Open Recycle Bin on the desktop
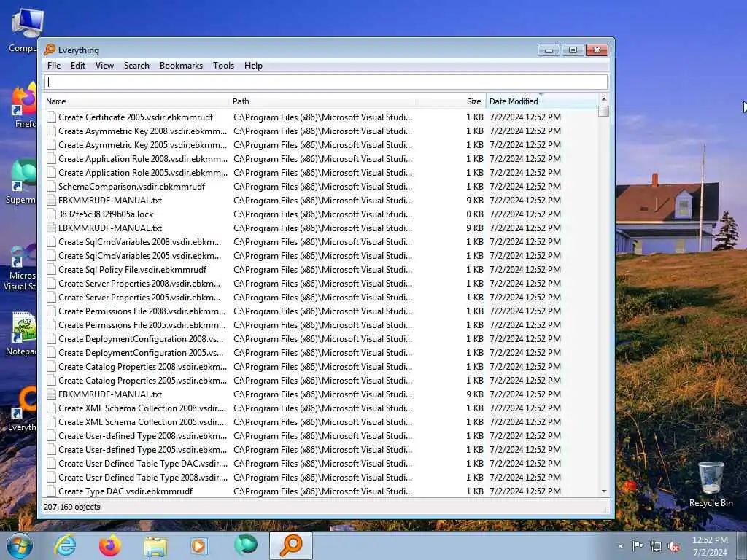This screenshot has height=560, width=747. (x=711, y=483)
